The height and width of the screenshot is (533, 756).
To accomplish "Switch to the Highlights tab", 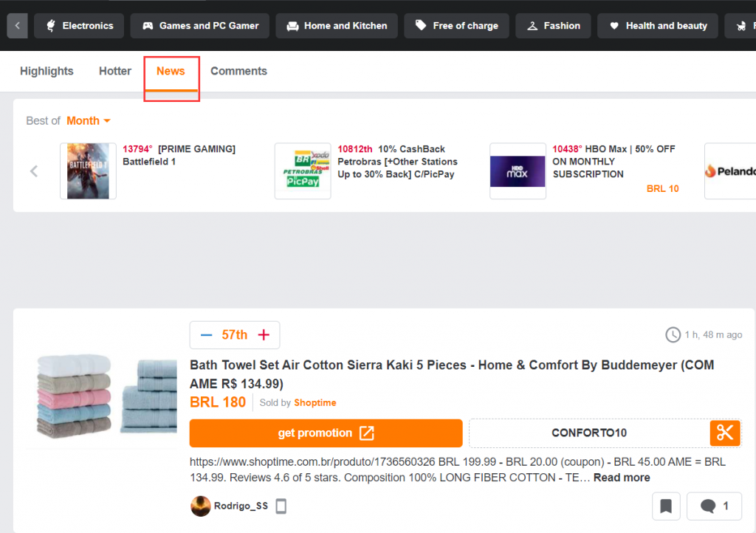I will pyautogui.click(x=47, y=71).
